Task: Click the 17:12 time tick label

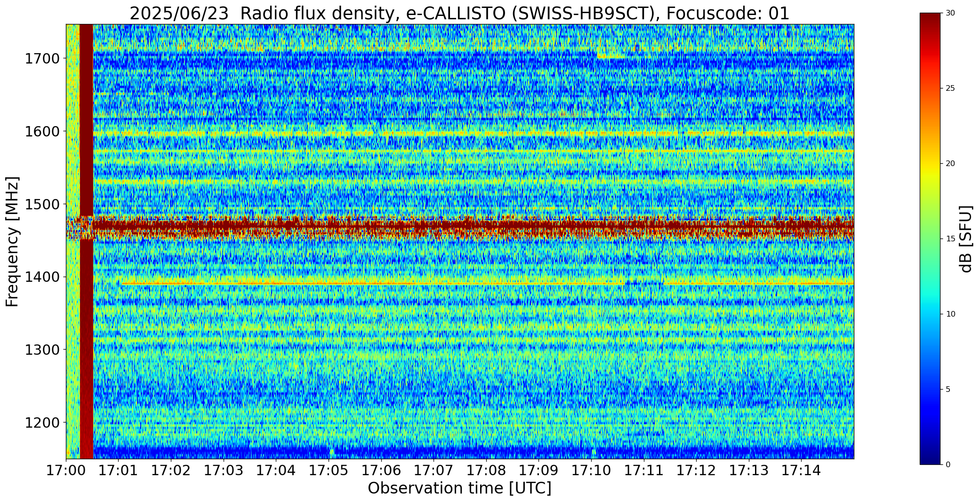Action: click(x=697, y=470)
